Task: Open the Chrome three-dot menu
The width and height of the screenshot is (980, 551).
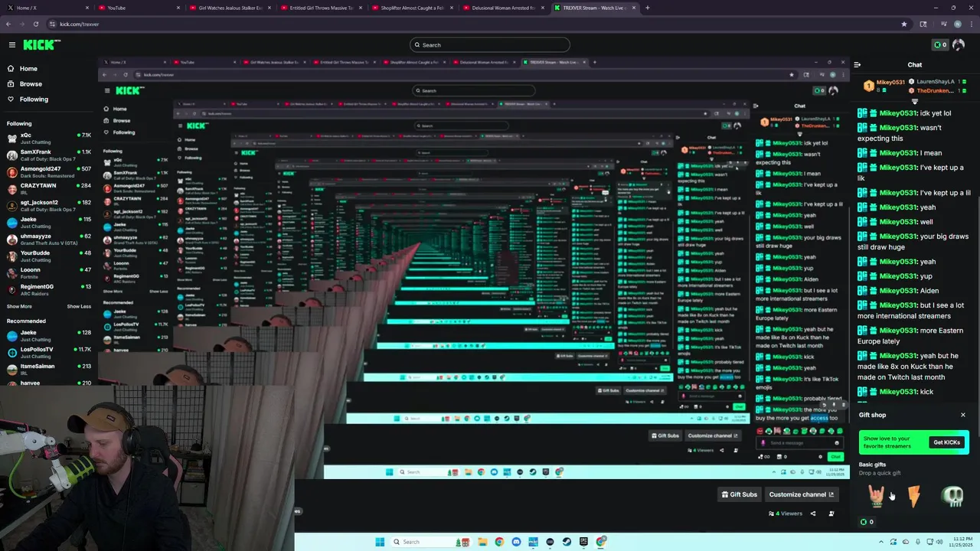Action: [x=971, y=24]
